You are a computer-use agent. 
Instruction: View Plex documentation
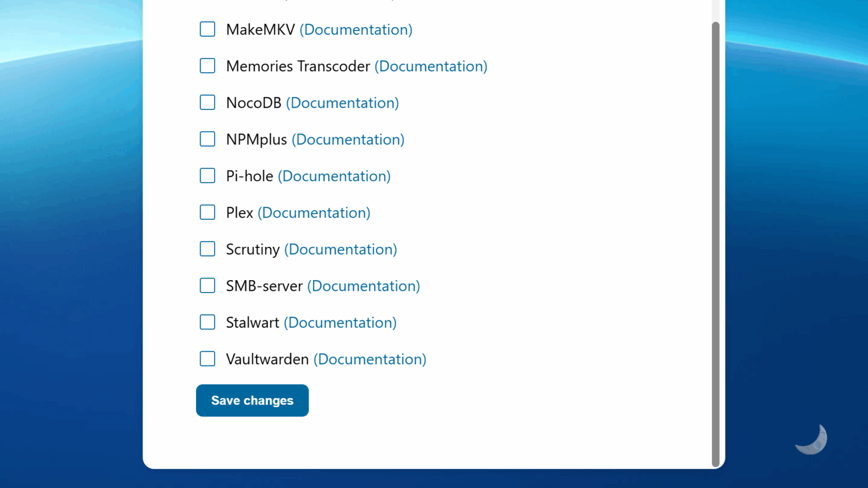(x=314, y=212)
